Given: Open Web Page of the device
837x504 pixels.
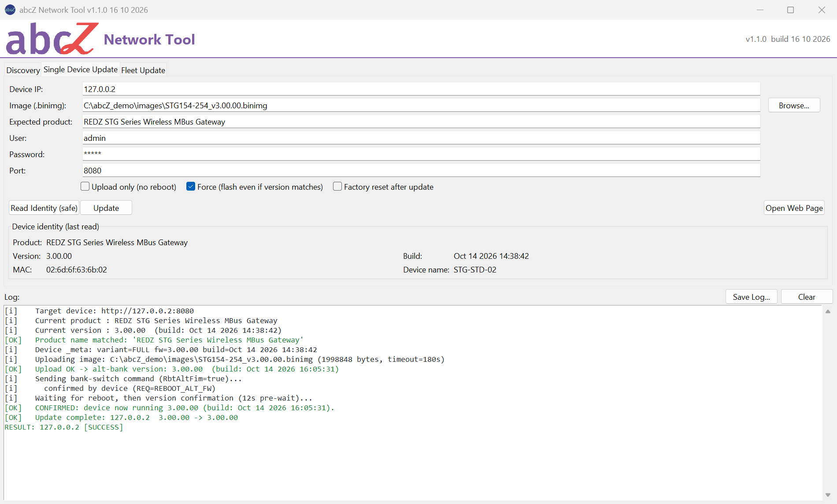Looking at the screenshot, I should [794, 208].
